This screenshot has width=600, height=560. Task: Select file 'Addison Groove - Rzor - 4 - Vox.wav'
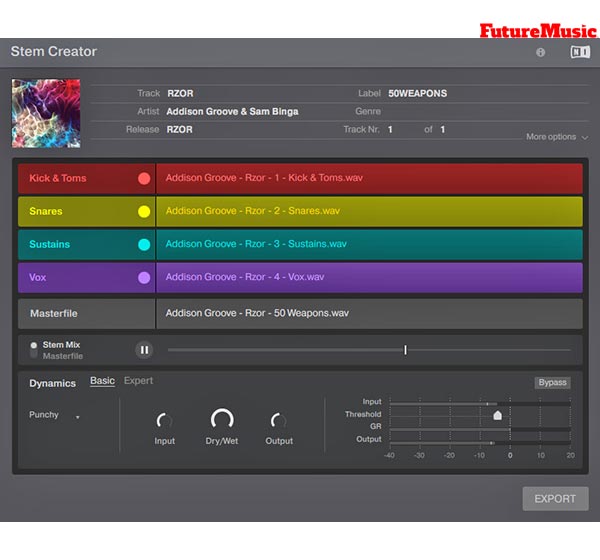[x=369, y=277]
